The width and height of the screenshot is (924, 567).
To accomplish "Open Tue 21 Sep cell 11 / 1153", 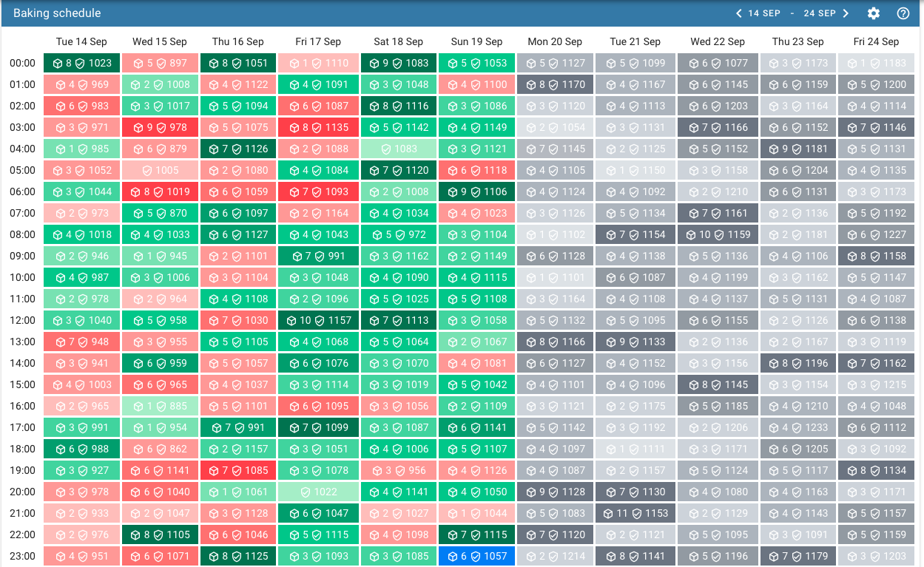I will click(634, 514).
